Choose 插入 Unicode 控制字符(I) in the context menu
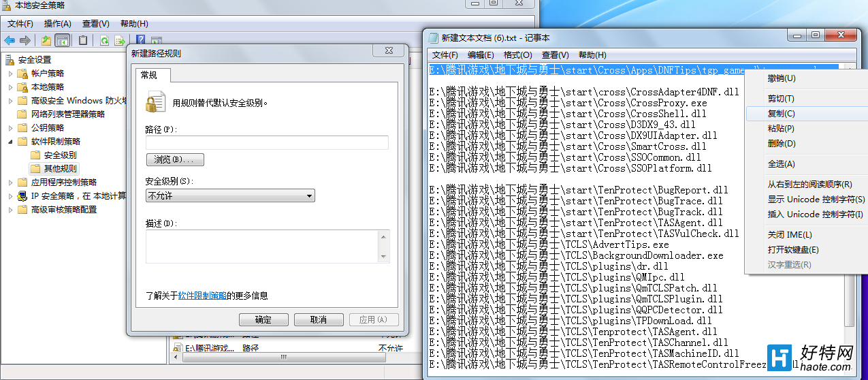 pyautogui.click(x=805, y=215)
